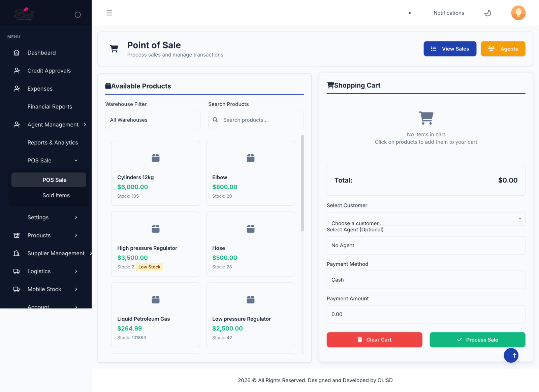Click the Hose product box icon
Image resolution: width=539 pixels, height=392 pixels.
(251, 229)
